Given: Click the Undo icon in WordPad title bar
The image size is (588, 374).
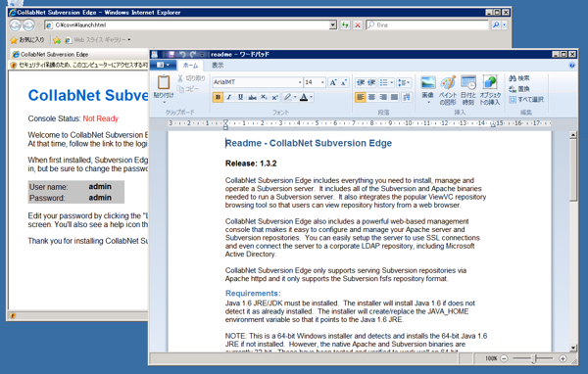Looking at the screenshot, I should tap(182, 55).
